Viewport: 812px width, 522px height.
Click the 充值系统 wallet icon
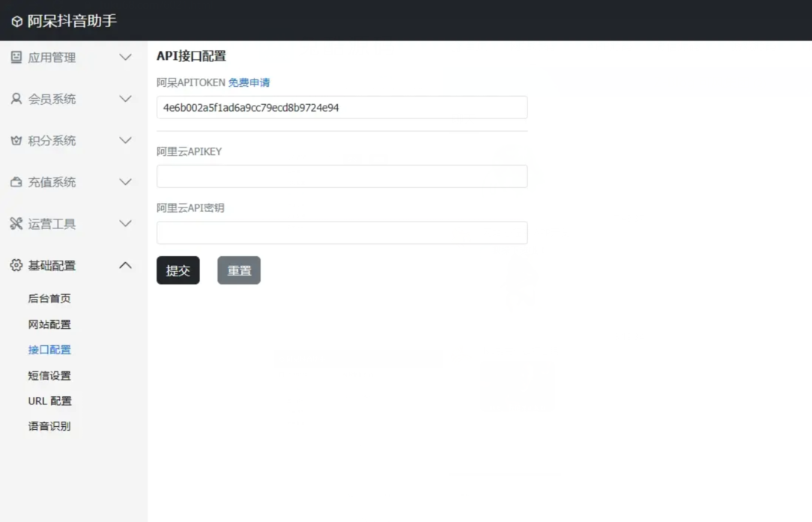click(x=16, y=182)
